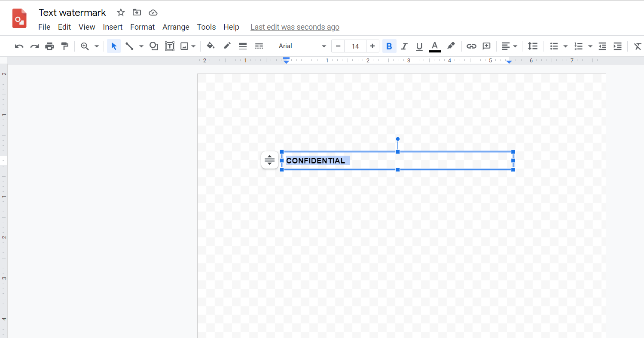Click the Undo arrow
Screen dimensions: 644x338
pos(19,46)
